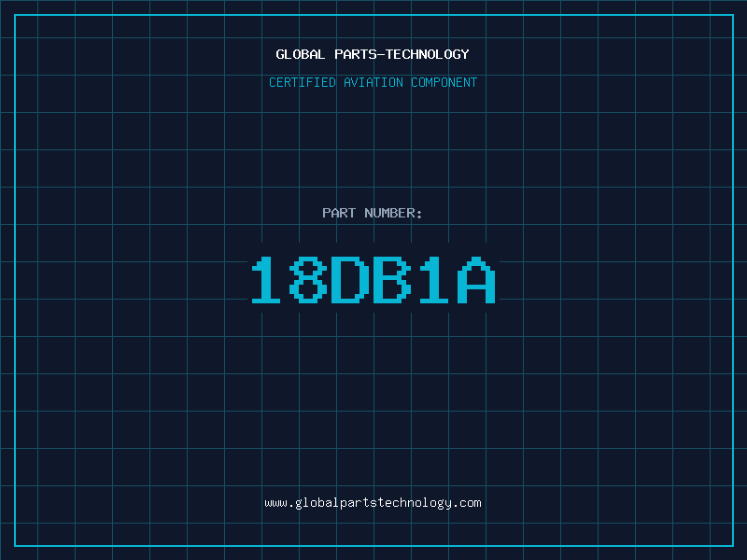The height and width of the screenshot is (560, 747).
Task: Select the CERTIFIED AVIATION COMPONENT subtitle
Action: tap(373, 82)
